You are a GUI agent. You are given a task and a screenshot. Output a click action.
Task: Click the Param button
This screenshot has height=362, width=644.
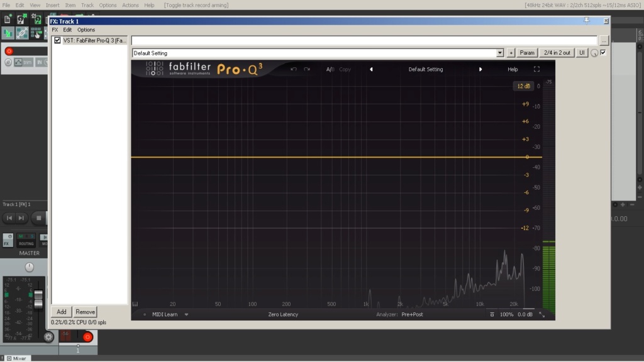tap(527, 53)
